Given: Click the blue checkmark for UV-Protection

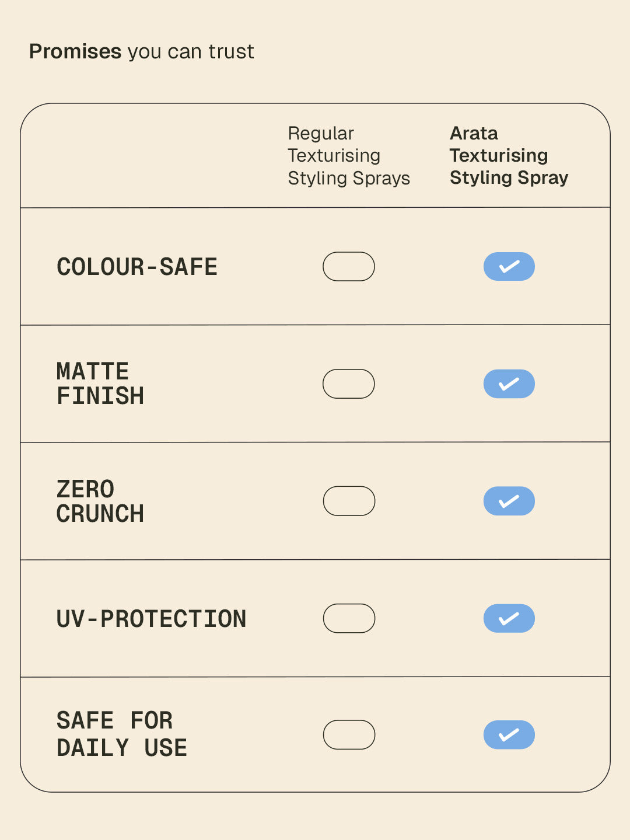Looking at the screenshot, I should pyautogui.click(x=509, y=619).
